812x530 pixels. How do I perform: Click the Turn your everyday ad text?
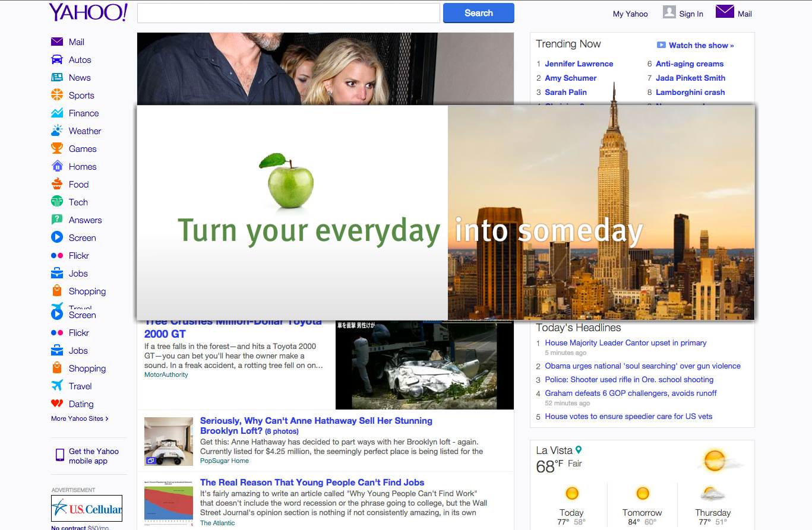click(309, 231)
